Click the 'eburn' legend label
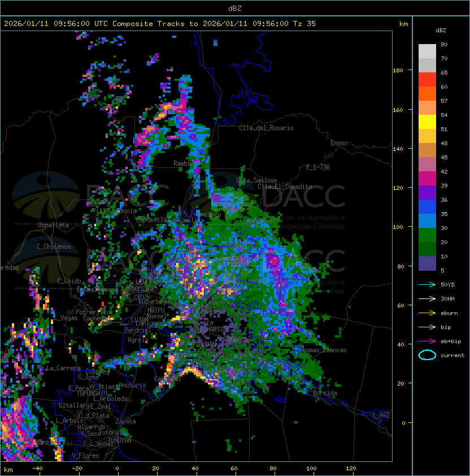 [x=449, y=313]
